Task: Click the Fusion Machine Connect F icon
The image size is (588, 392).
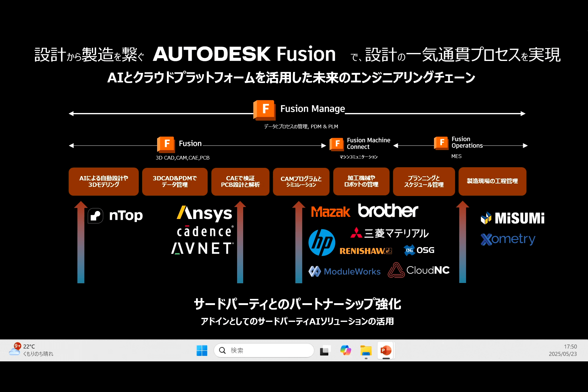Action: pos(337,144)
